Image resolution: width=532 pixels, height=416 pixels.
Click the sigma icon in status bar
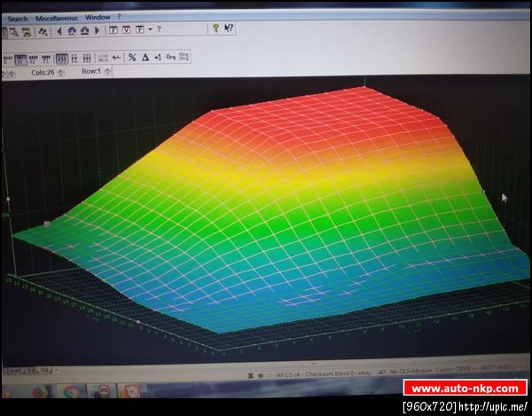[x=251, y=375]
